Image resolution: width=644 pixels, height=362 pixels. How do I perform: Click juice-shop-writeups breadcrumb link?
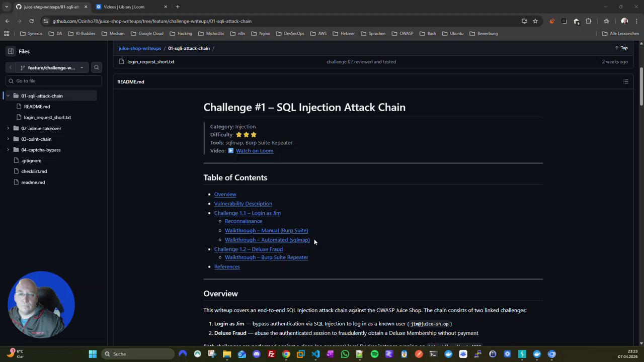[x=140, y=48]
